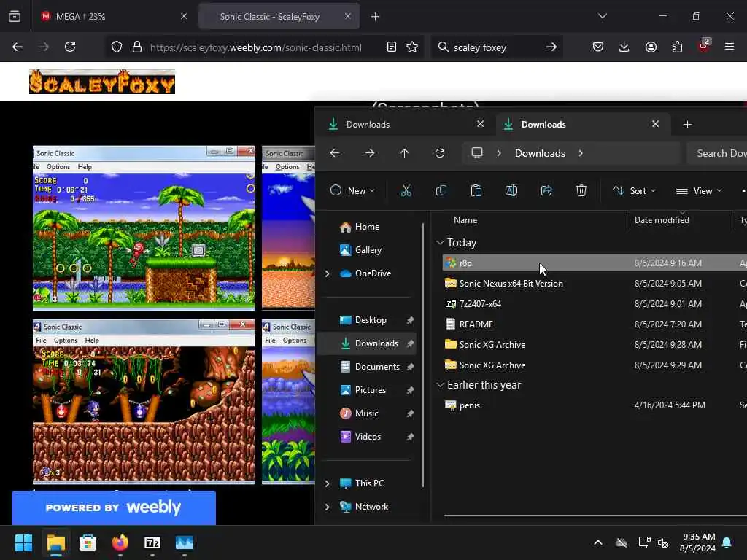Open Firefox extensions puzzle icon
The height and width of the screenshot is (560, 747).
[677, 47]
